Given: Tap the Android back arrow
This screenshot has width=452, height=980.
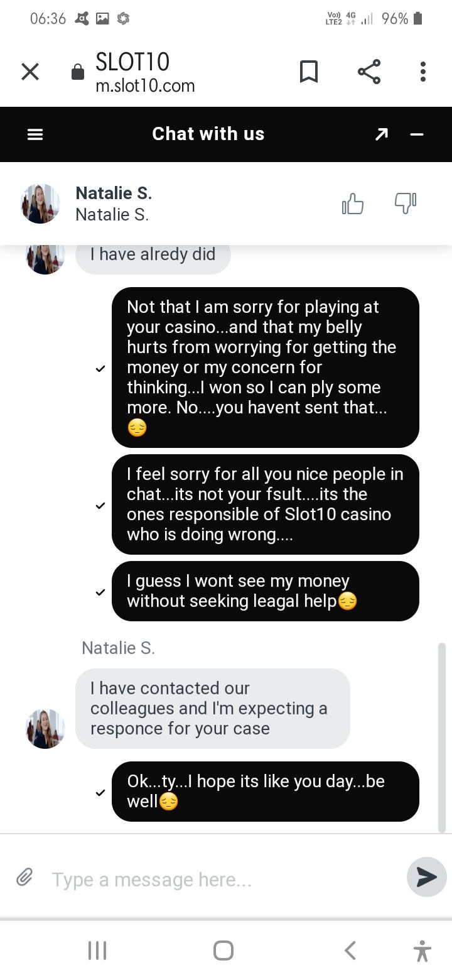Looking at the screenshot, I should (x=350, y=950).
